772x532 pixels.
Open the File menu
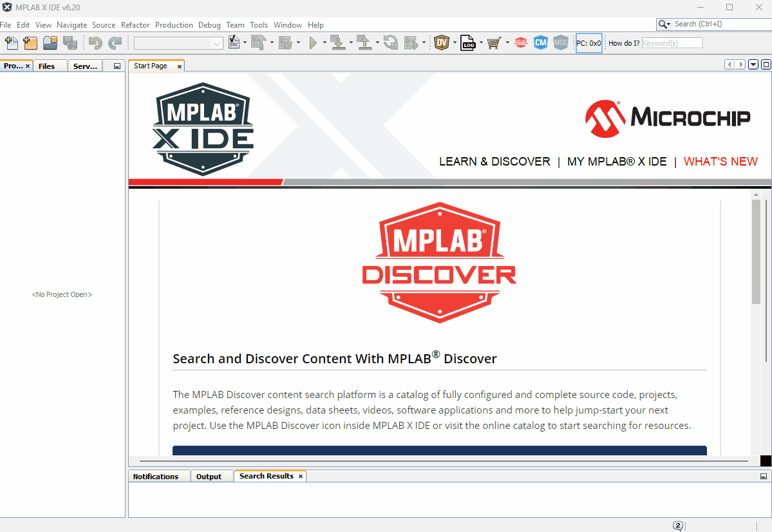point(5,24)
